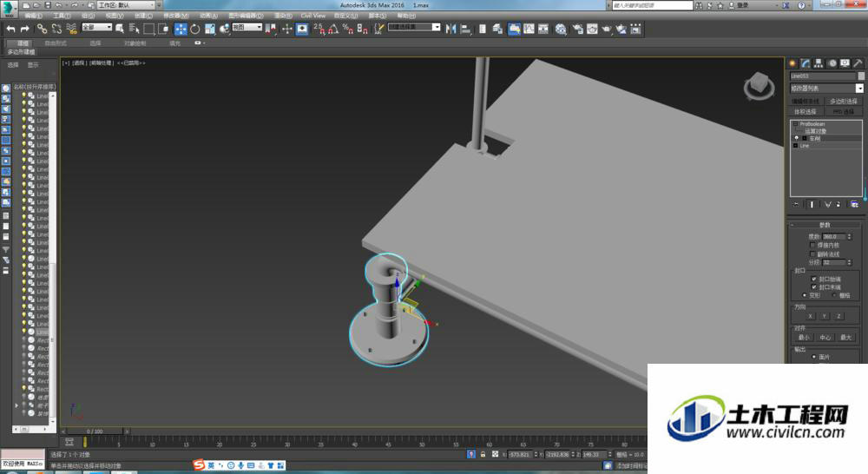Toggle Percent Snap
This screenshot has width=868, height=474.
pos(348,29)
